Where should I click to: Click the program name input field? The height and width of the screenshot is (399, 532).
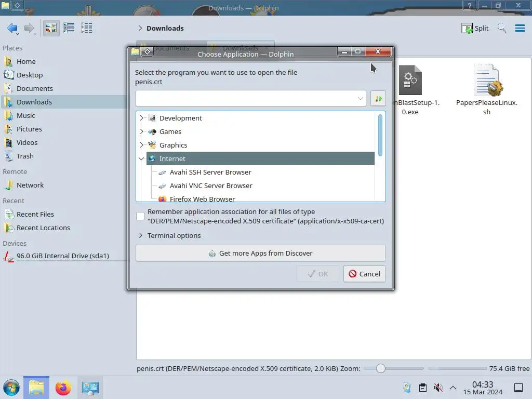[246, 98]
